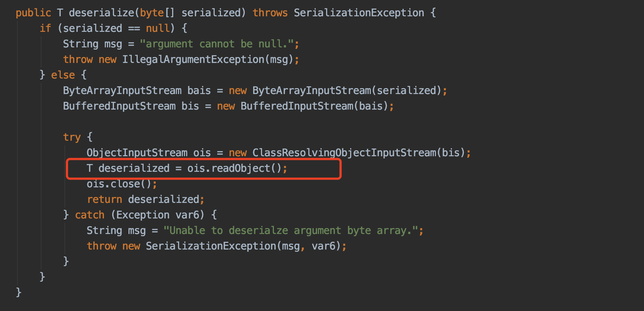Click the deserialize method name
Image resolution: width=644 pixels, height=311 pixels.
(101, 13)
